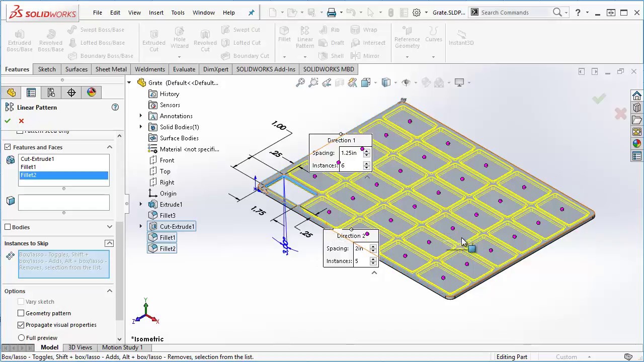Click the Print icon in top toolbar
Viewport: 644px width, 362px height.
tap(331, 13)
